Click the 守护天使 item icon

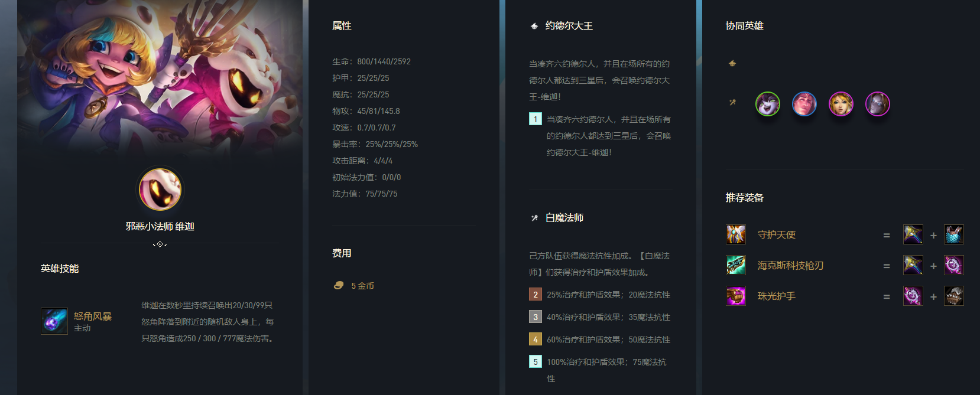(736, 234)
